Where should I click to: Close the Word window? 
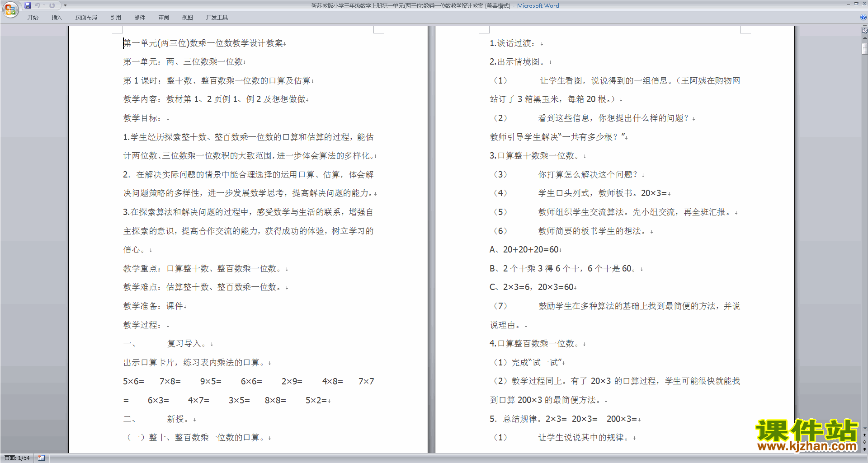click(x=864, y=4)
